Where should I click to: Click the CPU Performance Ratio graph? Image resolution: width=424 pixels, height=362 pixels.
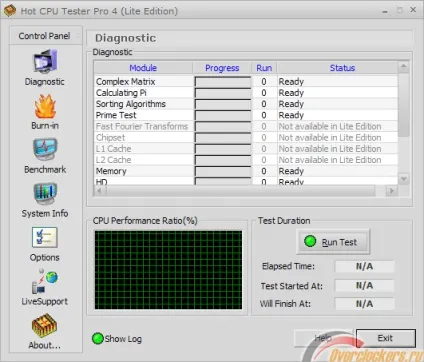coord(168,270)
